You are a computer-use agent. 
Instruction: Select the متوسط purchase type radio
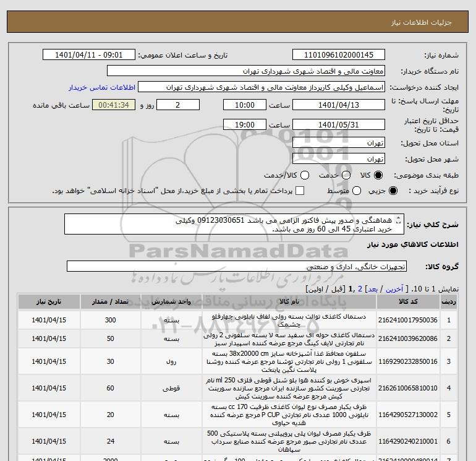357,191
